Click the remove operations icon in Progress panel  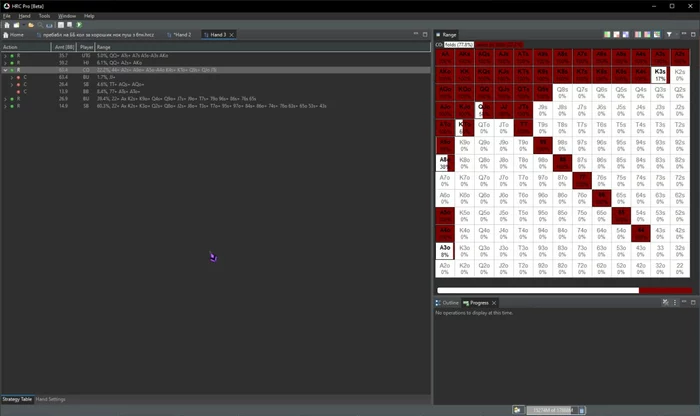tap(665, 302)
